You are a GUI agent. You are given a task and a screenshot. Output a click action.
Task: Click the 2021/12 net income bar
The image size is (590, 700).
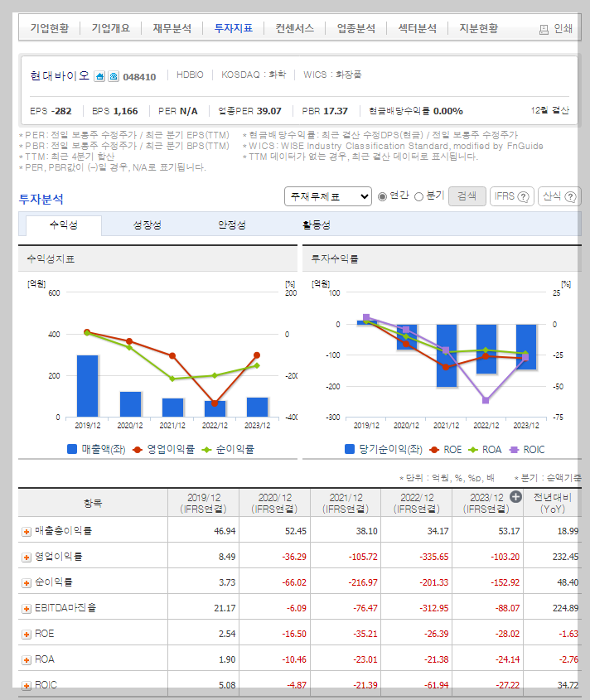[447, 355]
